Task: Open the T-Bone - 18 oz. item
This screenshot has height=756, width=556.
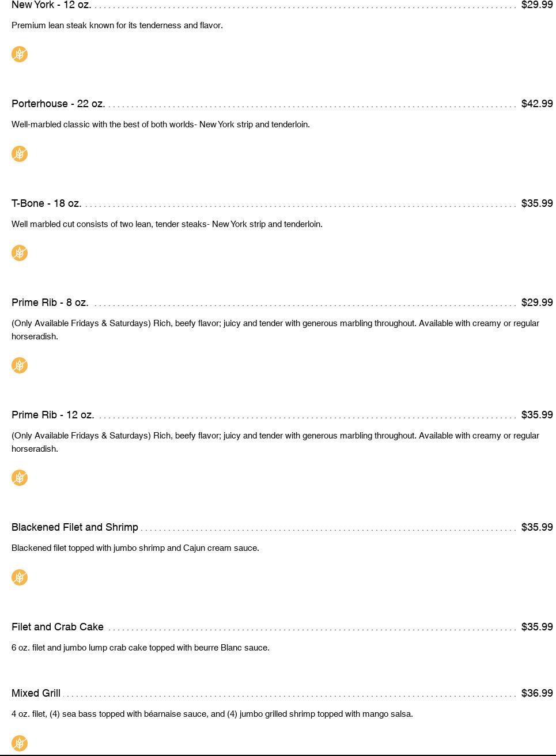Action: tap(47, 203)
